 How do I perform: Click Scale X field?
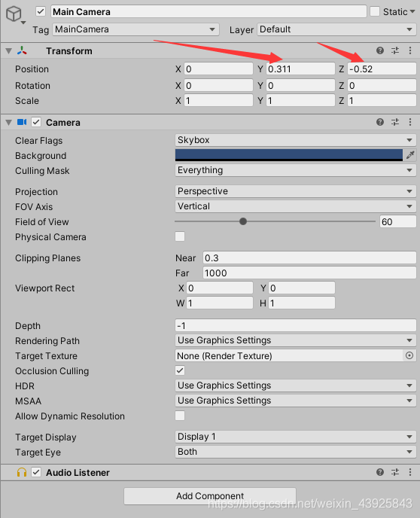click(x=218, y=100)
